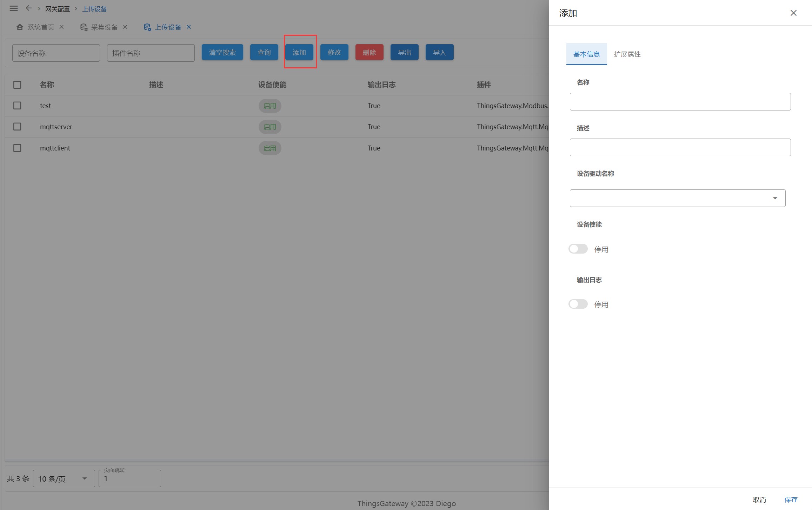Click the hamburger menu icon
The height and width of the screenshot is (510, 812).
tap(14, 8)
